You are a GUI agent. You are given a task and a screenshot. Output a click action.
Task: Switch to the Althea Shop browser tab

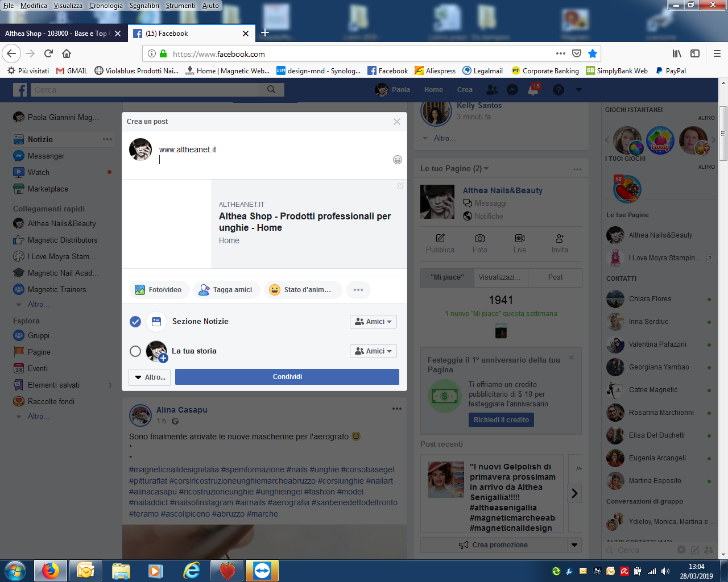click(x=63, y=34)
